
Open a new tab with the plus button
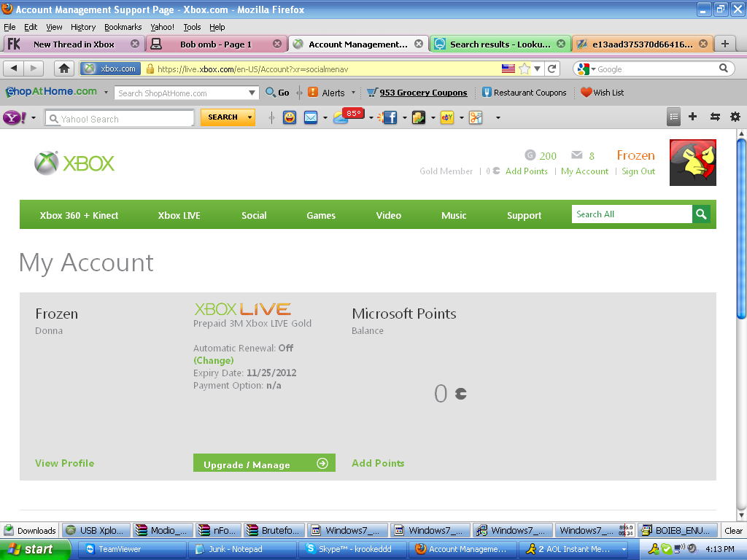[724, 44]
